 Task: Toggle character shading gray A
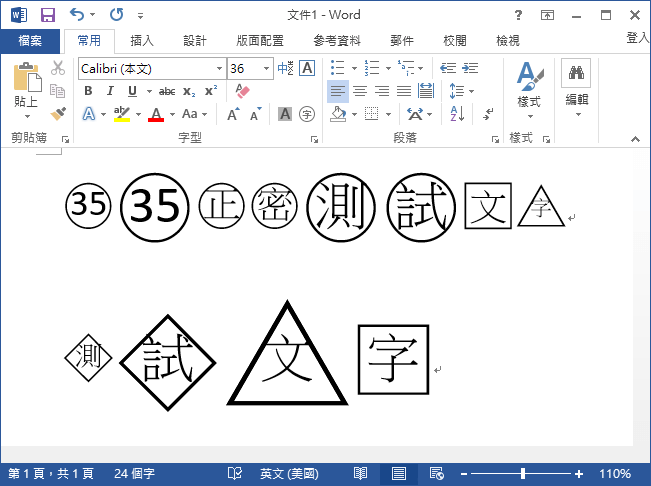(285, 114)
